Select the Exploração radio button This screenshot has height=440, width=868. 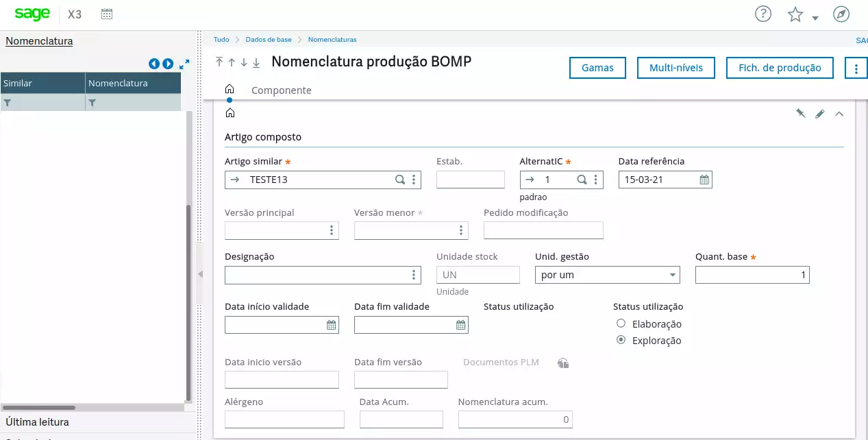click(621, 340)
